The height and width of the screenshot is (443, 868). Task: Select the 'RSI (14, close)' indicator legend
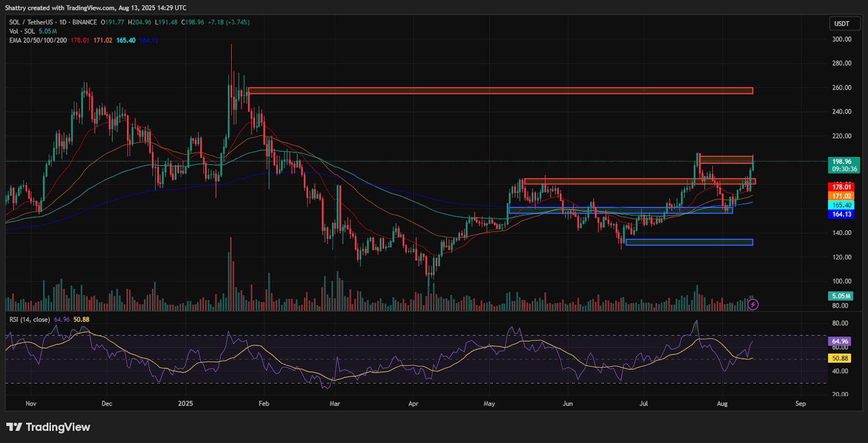point(30,320)
